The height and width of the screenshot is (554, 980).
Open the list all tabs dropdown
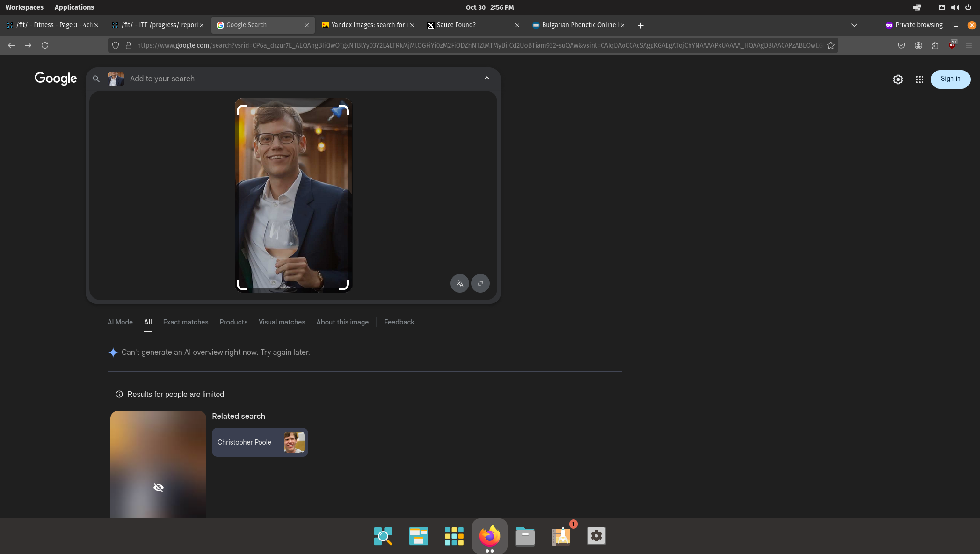tap(854, 25)
